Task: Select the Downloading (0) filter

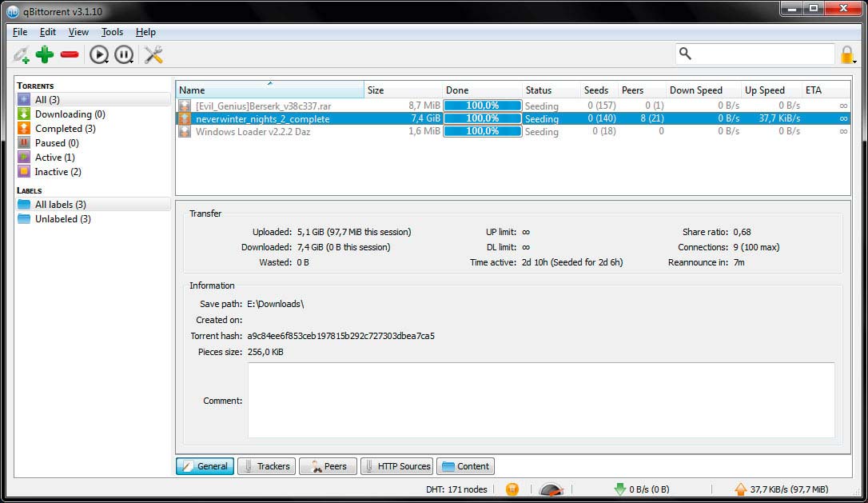Action: point(94,114)
